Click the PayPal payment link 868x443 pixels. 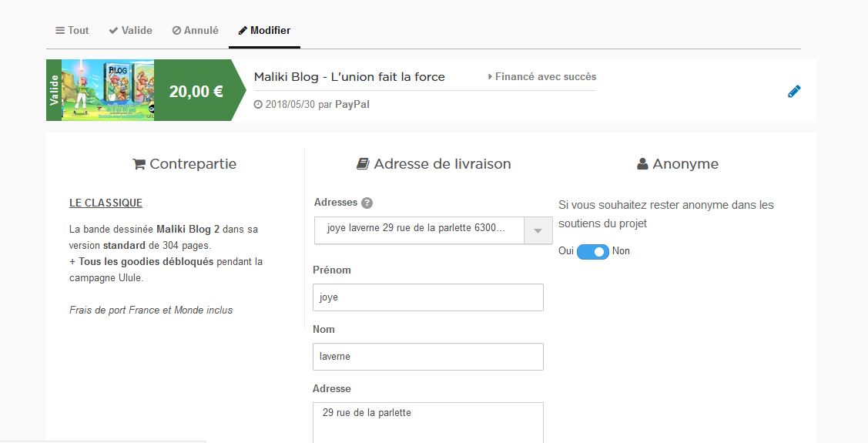[352, 105]
